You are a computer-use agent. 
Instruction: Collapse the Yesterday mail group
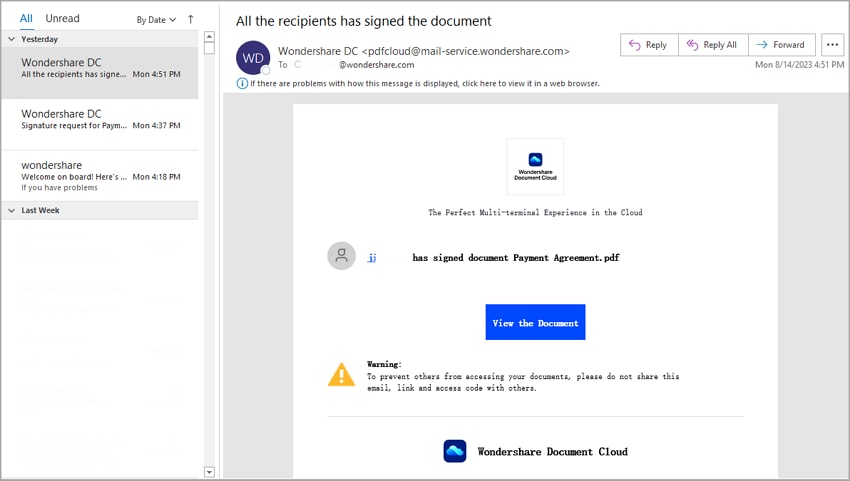[11, 39]
